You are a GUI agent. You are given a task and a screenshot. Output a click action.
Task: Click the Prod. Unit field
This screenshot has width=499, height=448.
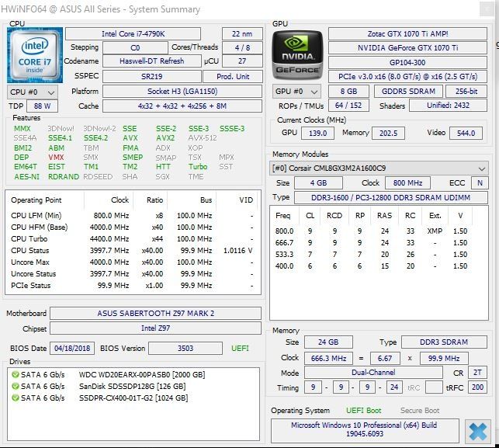[233, 76]
